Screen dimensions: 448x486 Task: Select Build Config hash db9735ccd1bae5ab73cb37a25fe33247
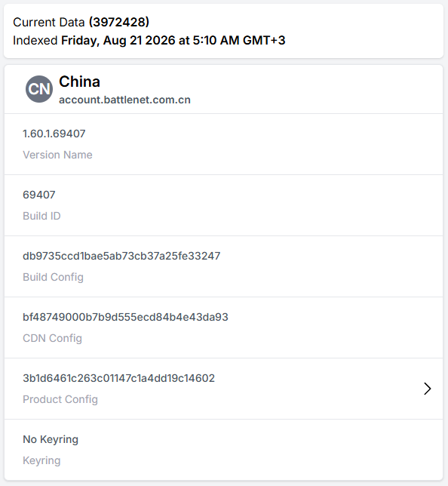(121, 256)
